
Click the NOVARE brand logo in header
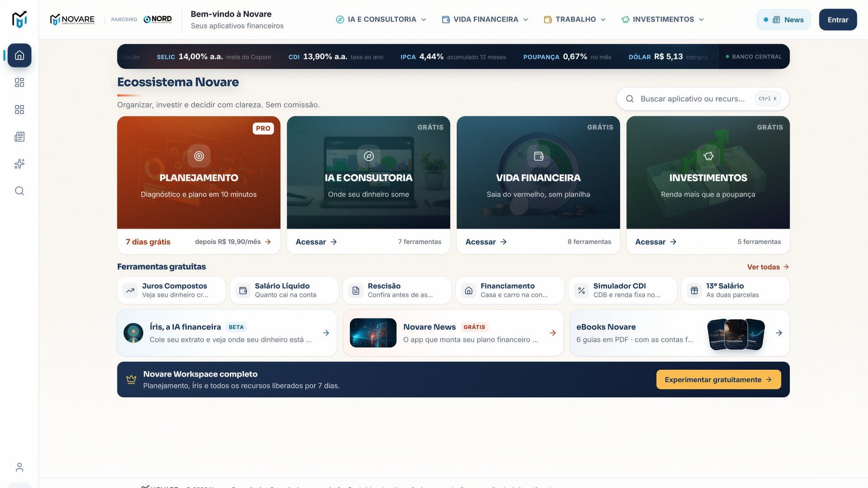click(x=72, y=19)
